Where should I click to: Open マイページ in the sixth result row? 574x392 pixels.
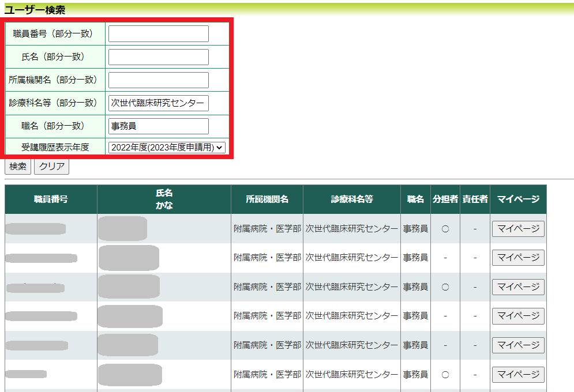(517, 375)
